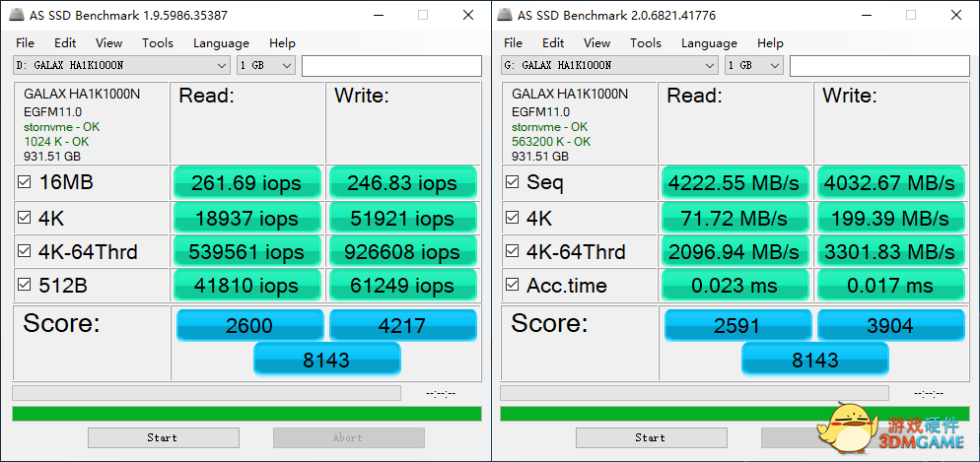Screen dimensions: 980x462
Task: Click the 4222.55 MB/s result
Action: pyautogui.click(x=735, y=183)
